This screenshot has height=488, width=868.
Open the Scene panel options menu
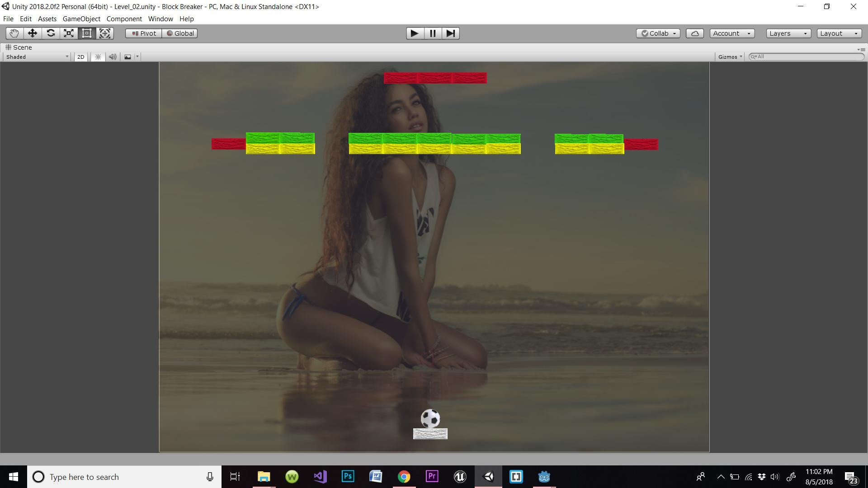point(861,49)
